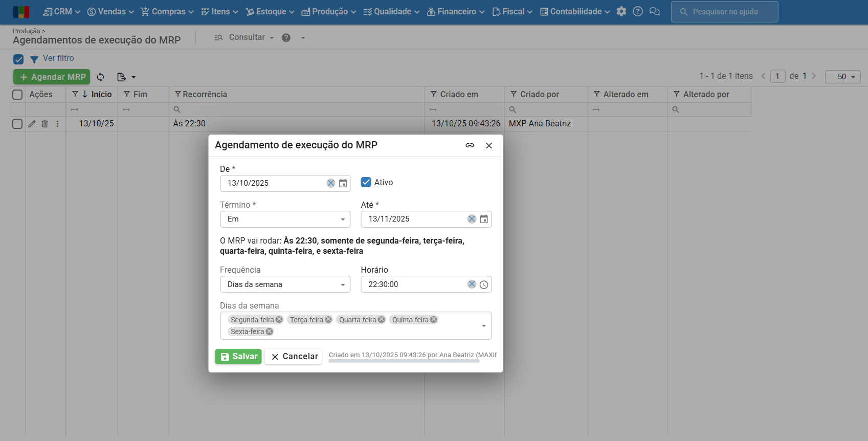
Task: Open the settings gear icon
Action: click(x=621, y=11)
